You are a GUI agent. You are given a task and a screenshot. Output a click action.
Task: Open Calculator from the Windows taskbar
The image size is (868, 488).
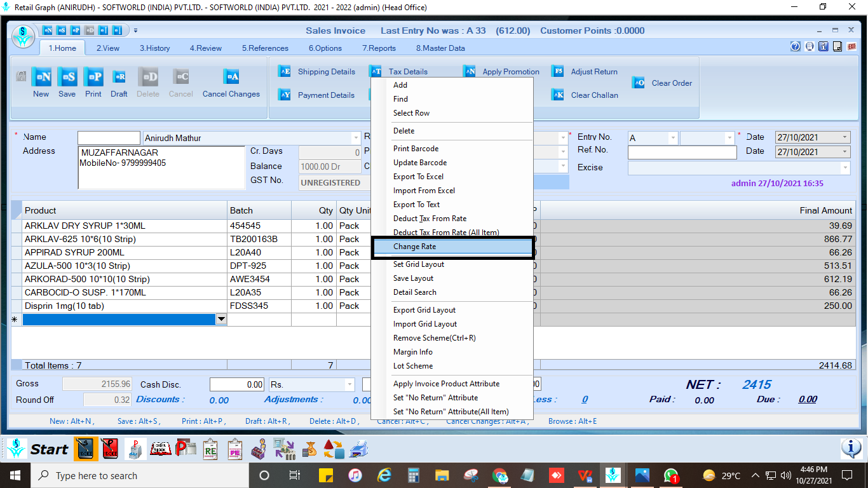(414, 475)
